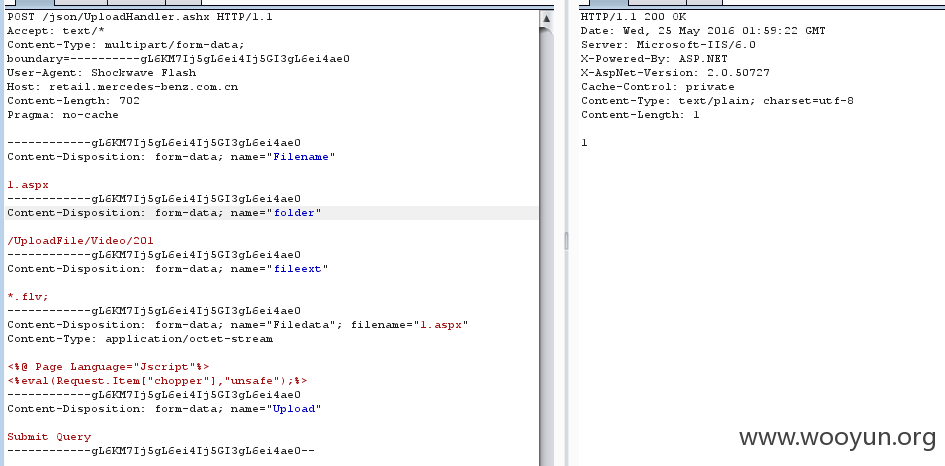Click the Content-Type: application/octet-stream line
Screen dimensions: 945x466
pos(140,339)
